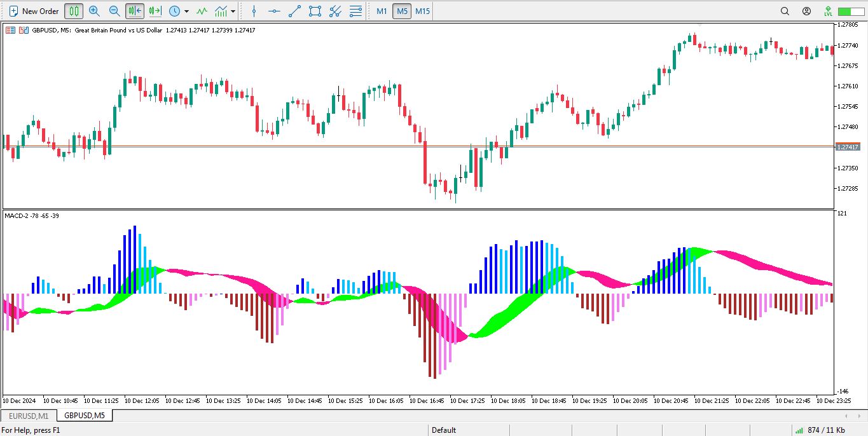868x436 pixels.
Task: Select the shapes drawing tool
Action: click(315, 11)
